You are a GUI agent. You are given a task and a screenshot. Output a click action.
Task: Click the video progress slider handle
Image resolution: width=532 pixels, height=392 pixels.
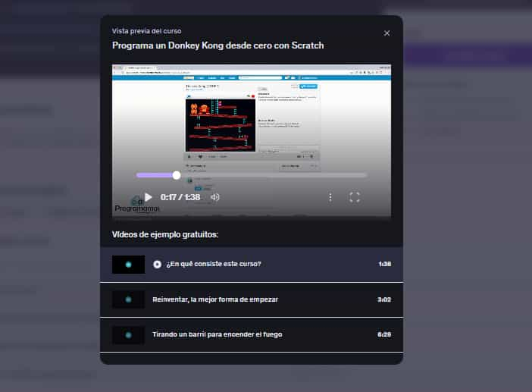pos(177,175)
